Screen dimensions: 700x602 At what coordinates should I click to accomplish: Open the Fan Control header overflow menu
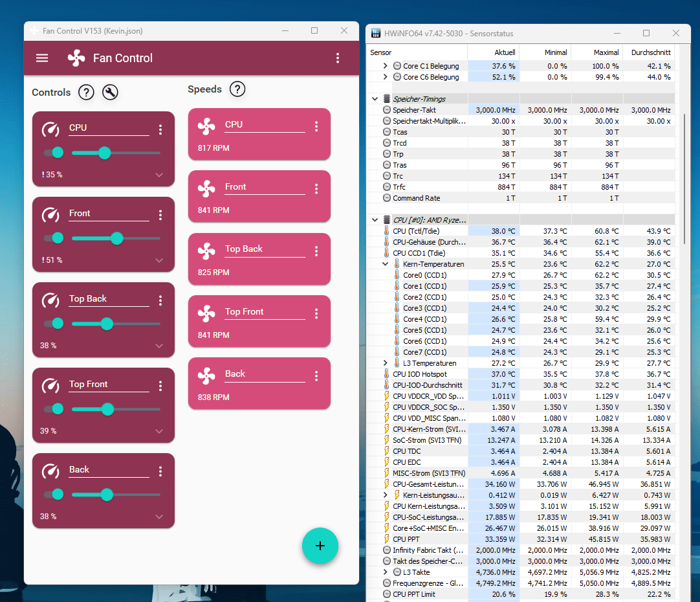pyautogui.click(x=338, y=58)
